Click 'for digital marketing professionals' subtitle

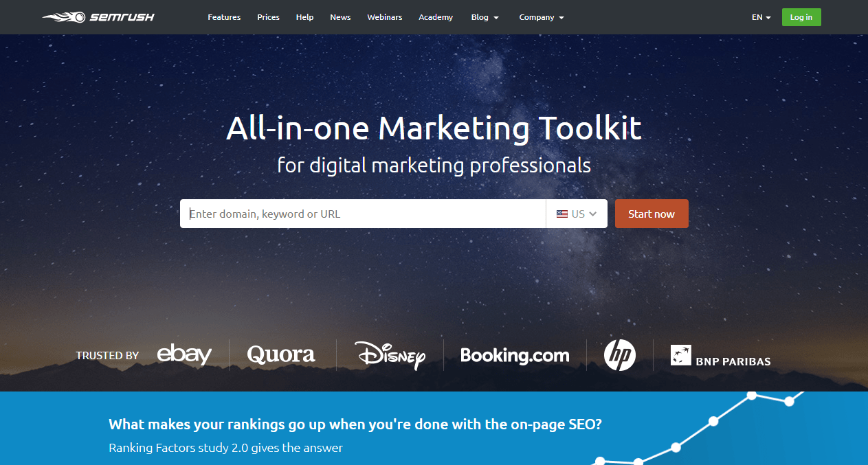(x=434, y=166)
